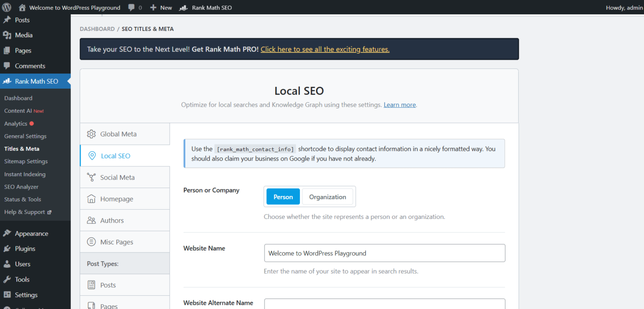Click DASHBOARD in the breadcrumb
The height and width of the screenshot is (309, 644).
point(97,29)
